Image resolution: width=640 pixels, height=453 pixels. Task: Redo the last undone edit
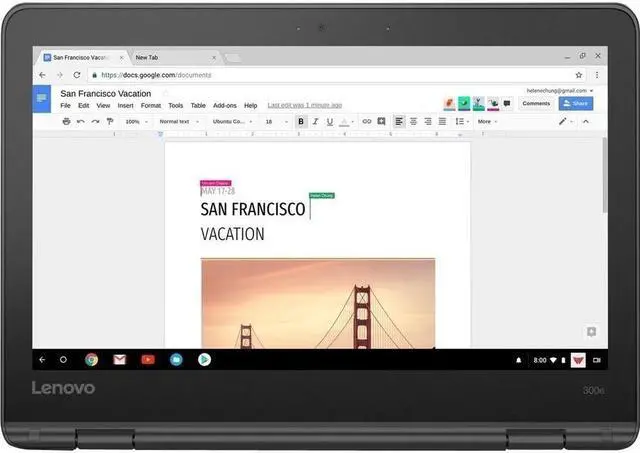tap(96, 121)
